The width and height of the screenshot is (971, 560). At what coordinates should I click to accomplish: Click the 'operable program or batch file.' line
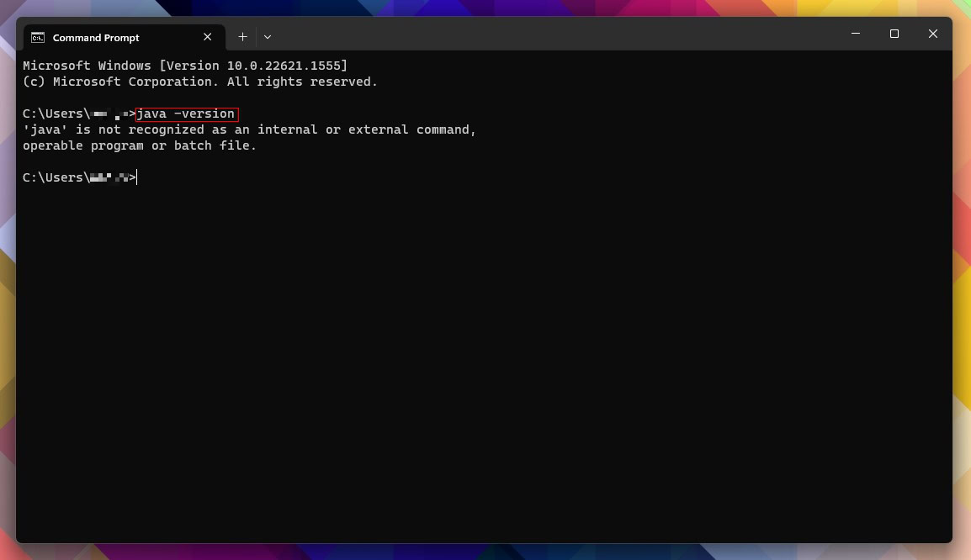[x=140, y=146]
